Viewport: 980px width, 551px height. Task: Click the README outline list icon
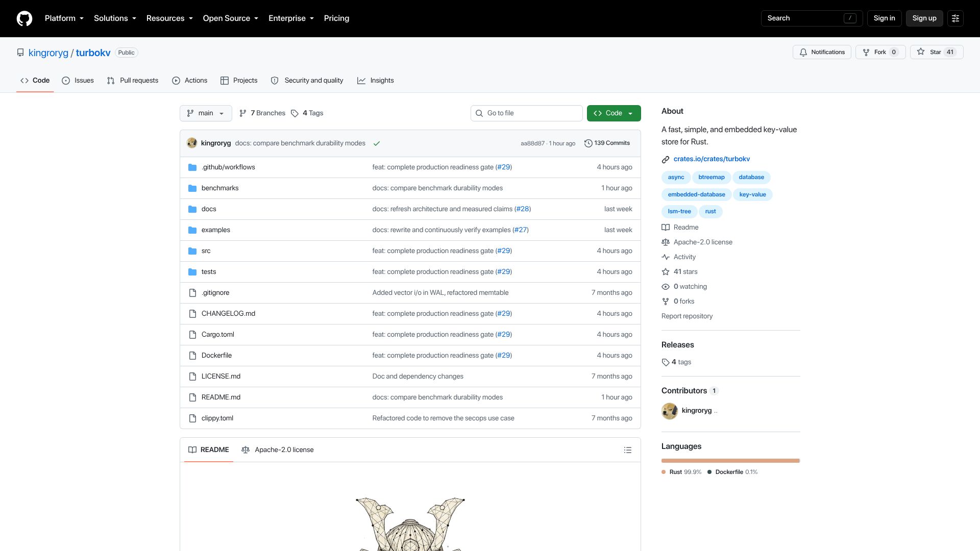628,450
